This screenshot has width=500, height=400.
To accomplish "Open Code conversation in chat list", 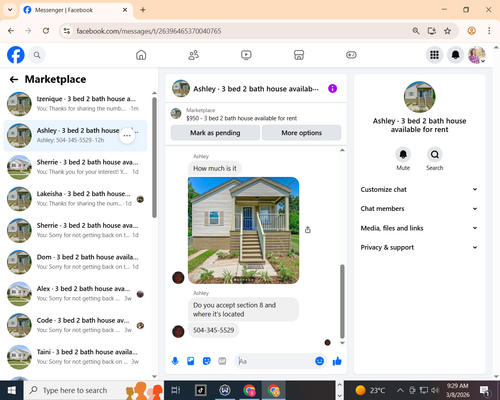I will pos(75,325).
